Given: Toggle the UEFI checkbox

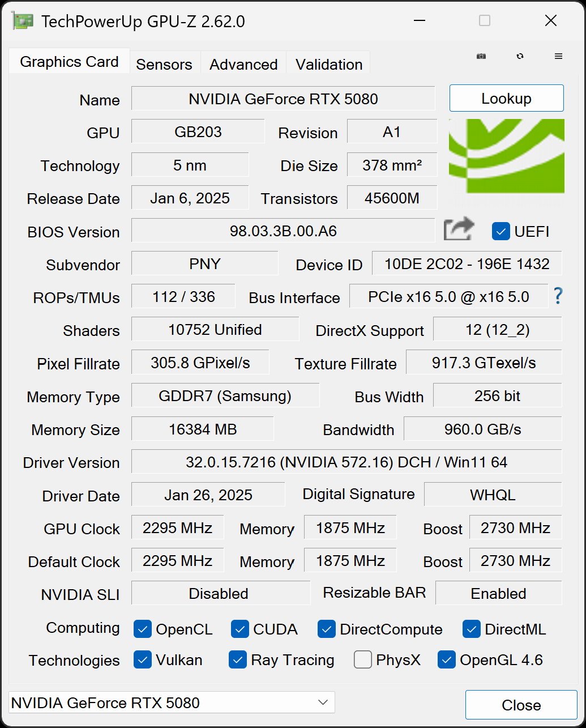Looking at the screenshot, I should coord(501,231).
